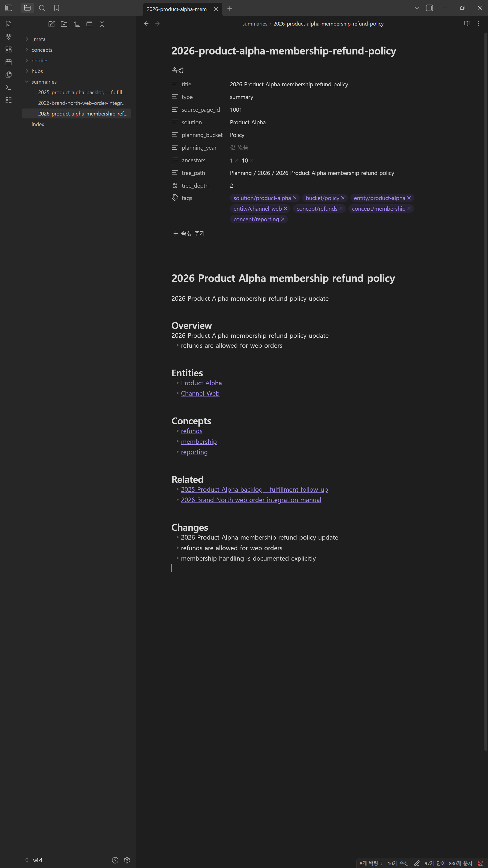
Task: Open the tab list dropdown arrow
Action: tap(417, 8)
